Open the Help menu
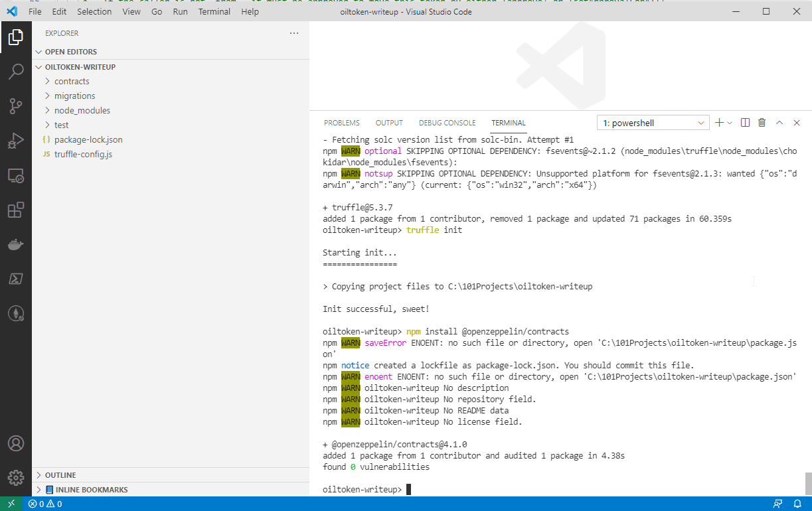 click(x=250, y=11)
